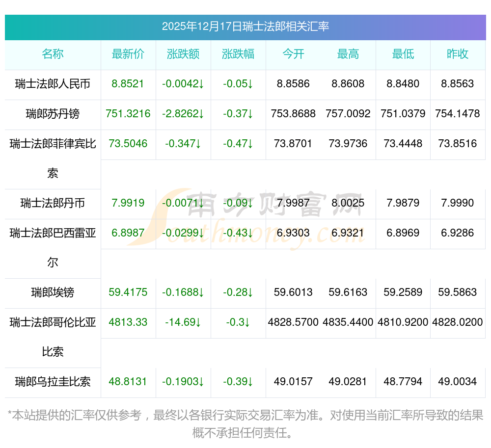Click the latest price 8.8521
The width and height of the screenshot is (491, 448).
click(x=128, y=84)
